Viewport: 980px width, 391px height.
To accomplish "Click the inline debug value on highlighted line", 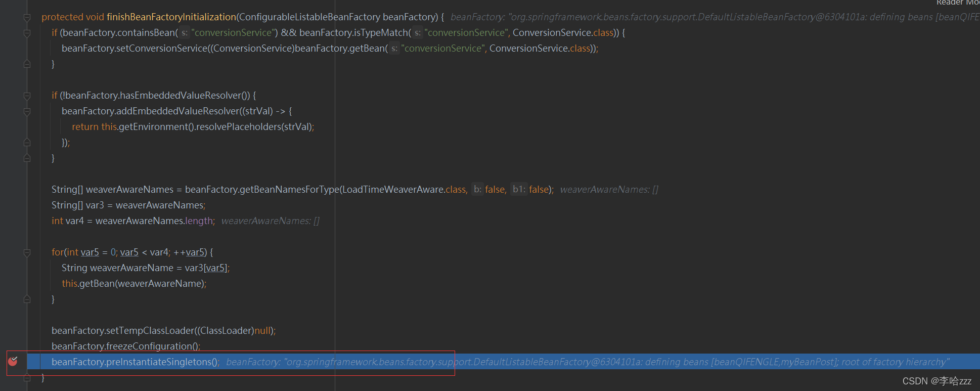I will click(588, 362).
